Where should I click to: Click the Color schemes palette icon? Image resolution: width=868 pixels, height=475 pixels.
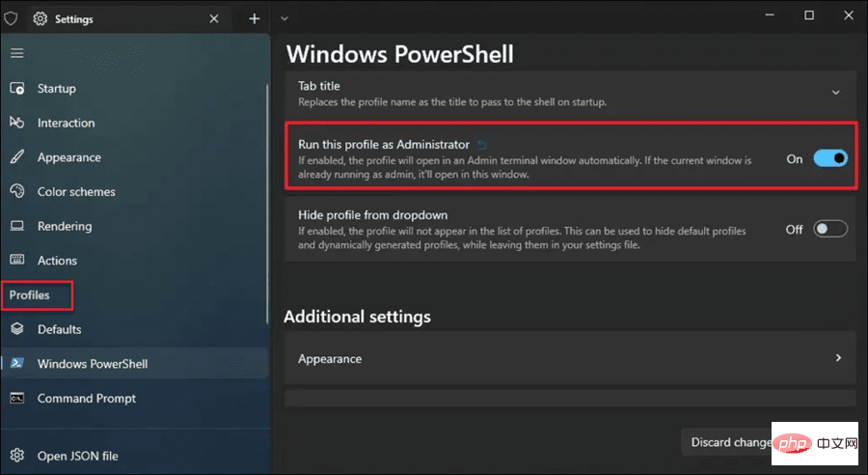click(17, 191)
